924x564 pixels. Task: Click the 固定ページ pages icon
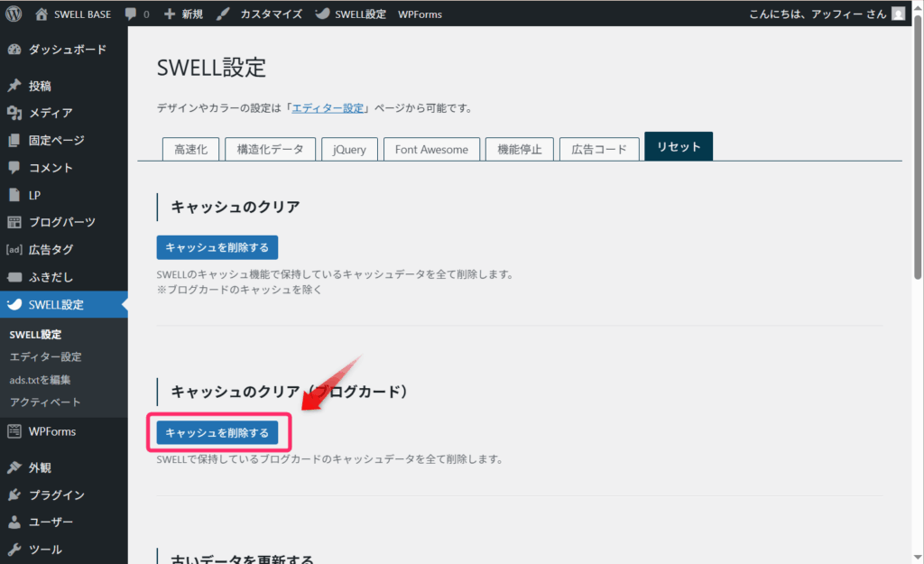coord(14,140)
